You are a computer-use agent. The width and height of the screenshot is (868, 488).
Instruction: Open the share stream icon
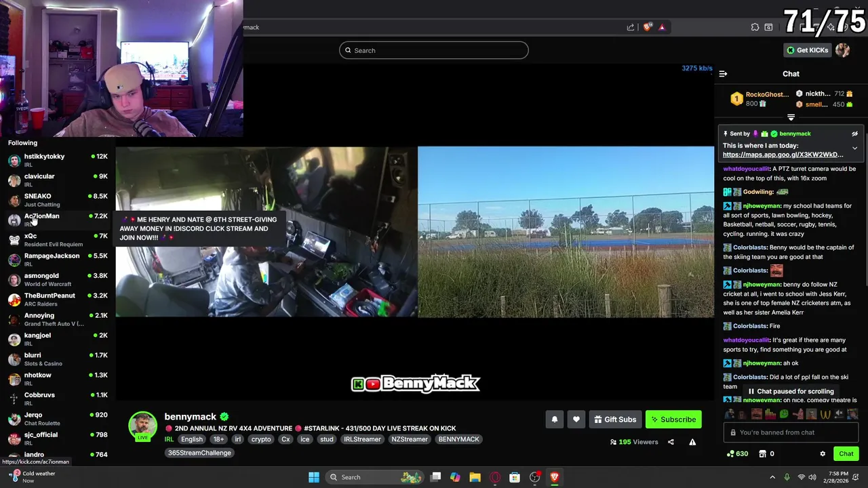pyautogui.click(x=671, y=442)
